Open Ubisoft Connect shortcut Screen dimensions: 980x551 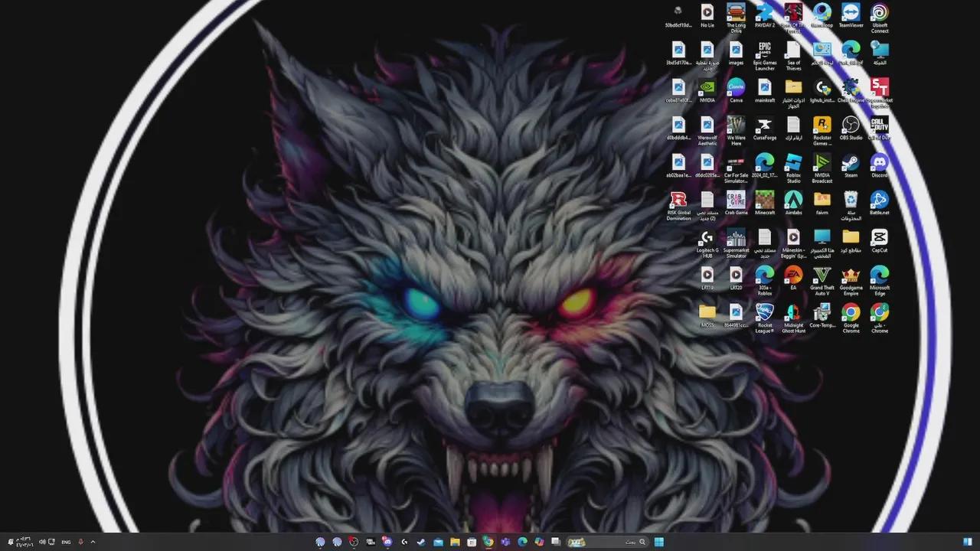tap(880, 17)
